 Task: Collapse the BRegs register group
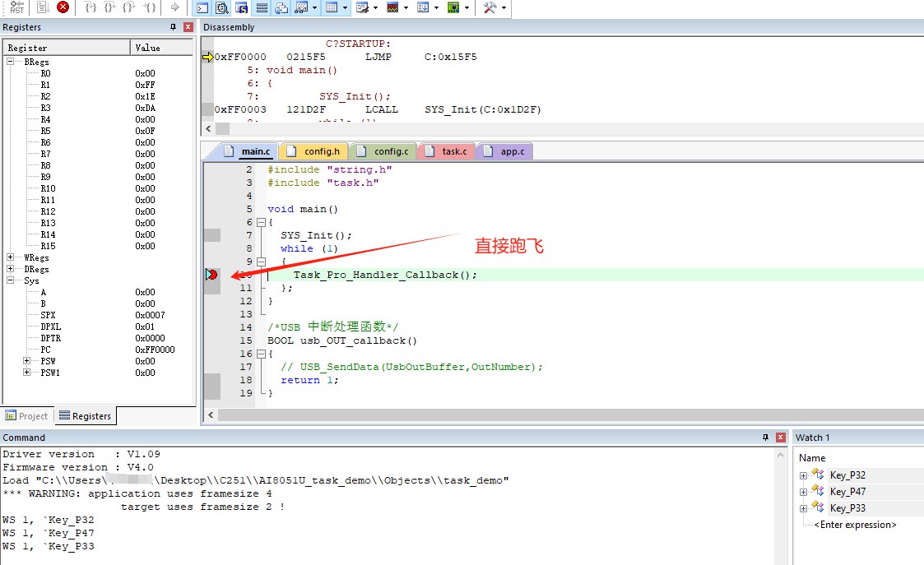click(x=10, y=62)
